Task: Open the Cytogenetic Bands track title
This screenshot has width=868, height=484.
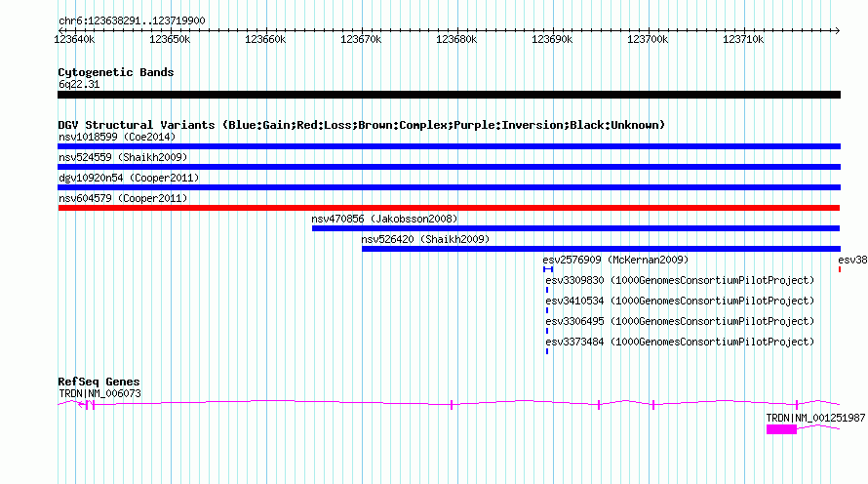Action: [x=116, y=72]
